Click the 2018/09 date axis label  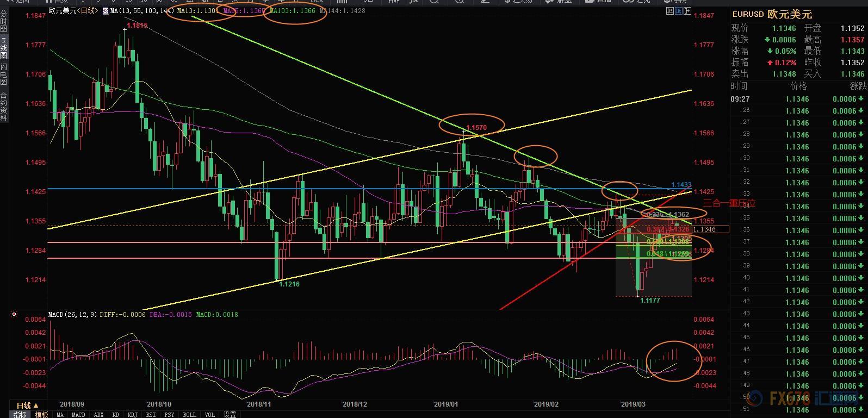coord(72,404)
